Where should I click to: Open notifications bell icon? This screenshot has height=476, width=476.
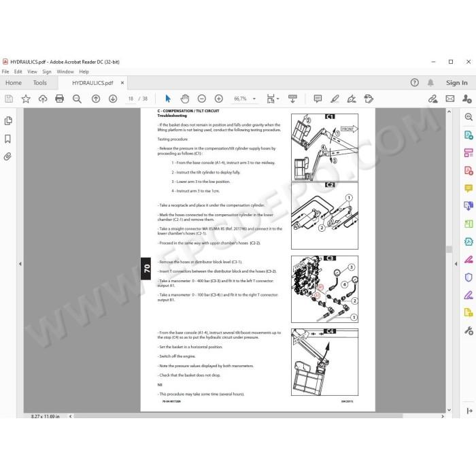pos(430,82)
